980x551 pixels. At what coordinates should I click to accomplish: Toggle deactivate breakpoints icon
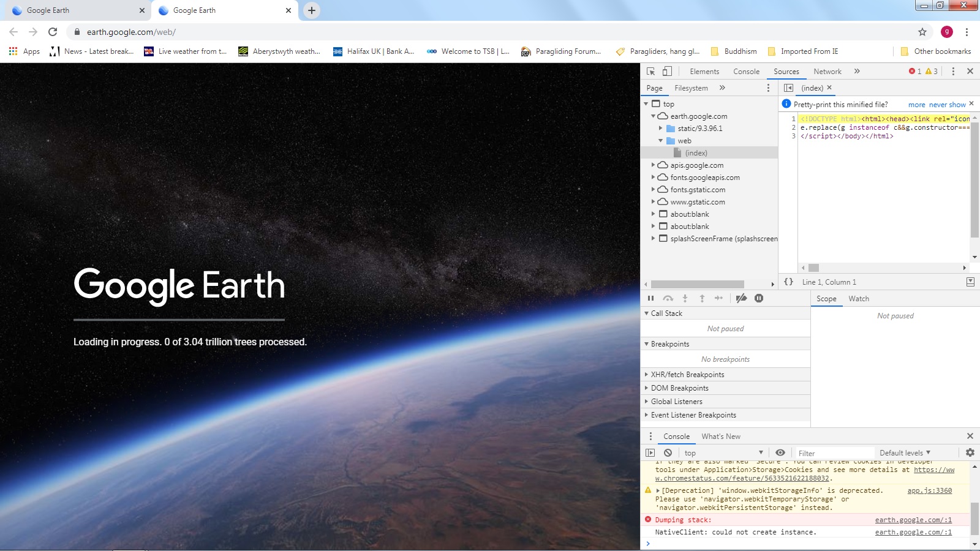[x=741, y=299]
